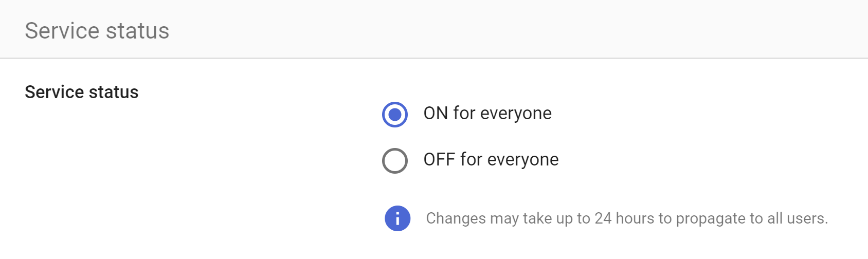Click the 'OFF for everyone' label text
Screen dimensions: 868x259
[x=491, y=159]
